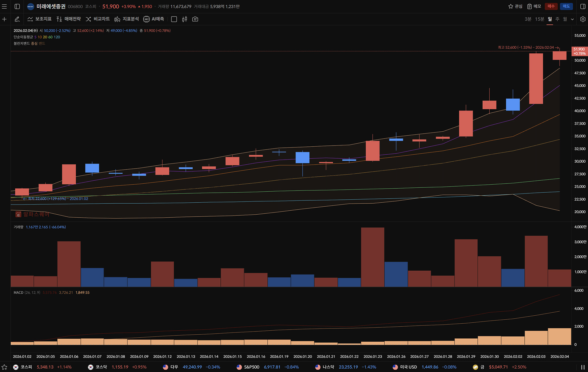
Task: Open chart settings gear icon
Action: tap(583, 19)
